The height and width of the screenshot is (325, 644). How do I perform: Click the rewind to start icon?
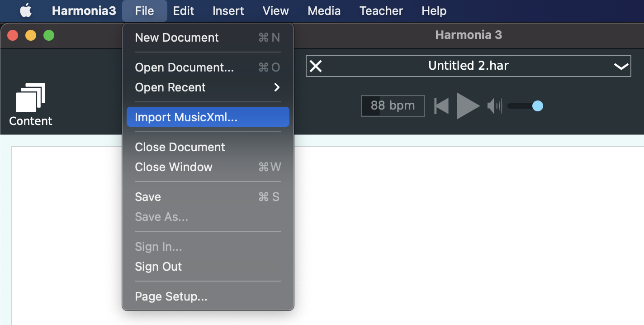pyautogui.click(x=441, y=106)
